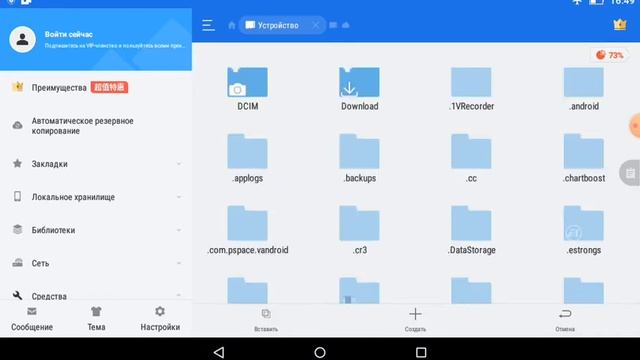640x360 pixels.
Task: Open the .chartboost folder
Action: (x=584, y=158)
